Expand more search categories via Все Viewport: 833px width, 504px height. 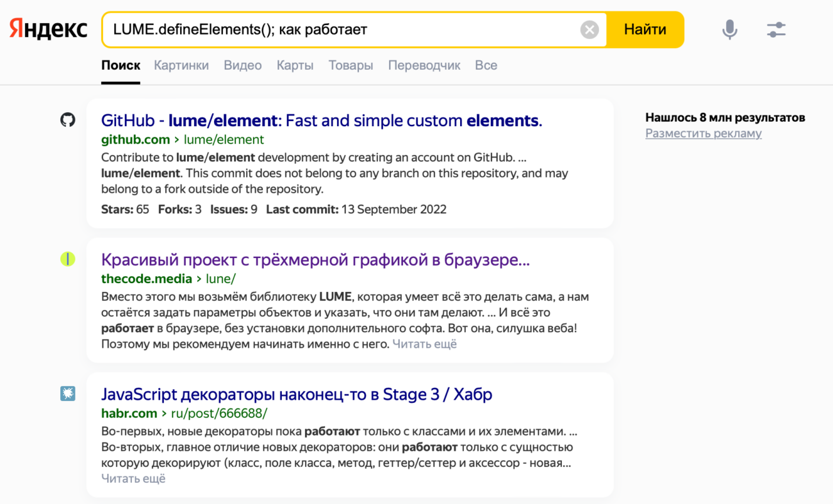486,65
